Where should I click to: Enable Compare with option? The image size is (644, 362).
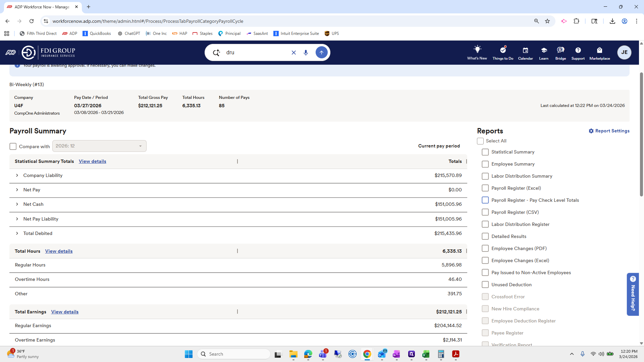pyautogui.click(x=13, y=146)
